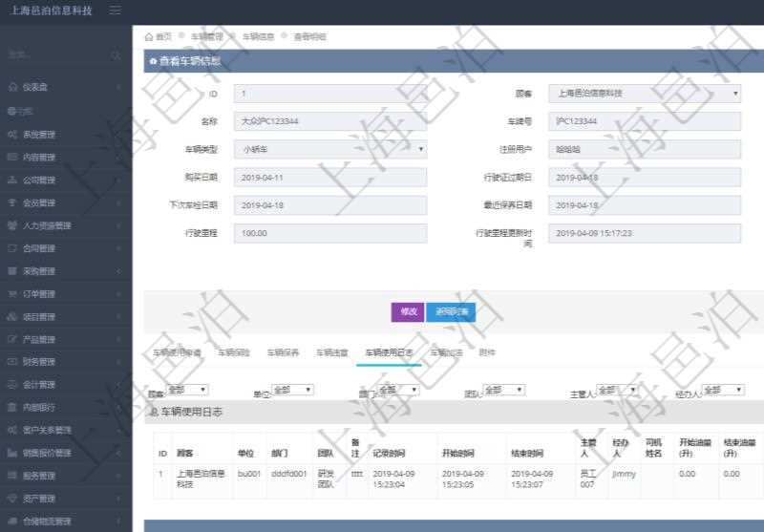Screen dimensions: 764x532
Task: Click the home icon in breadcrumb
Action: coord(148,36)
